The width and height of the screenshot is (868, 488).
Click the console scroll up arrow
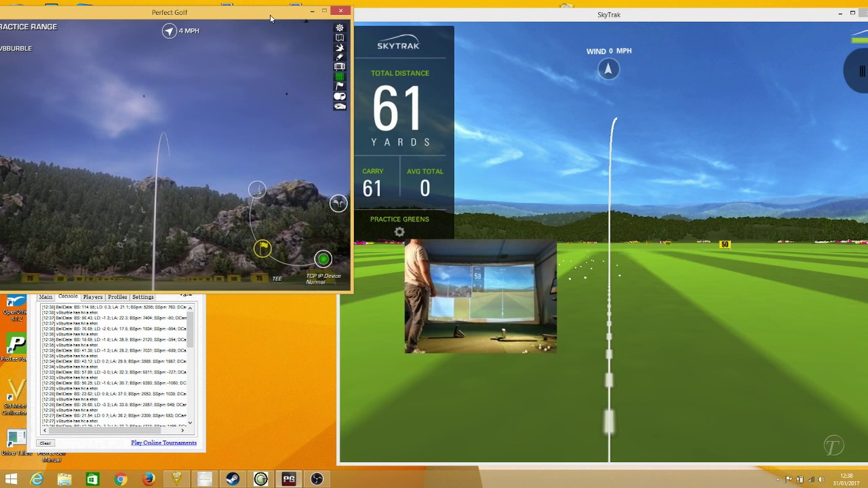pos(191,308)
